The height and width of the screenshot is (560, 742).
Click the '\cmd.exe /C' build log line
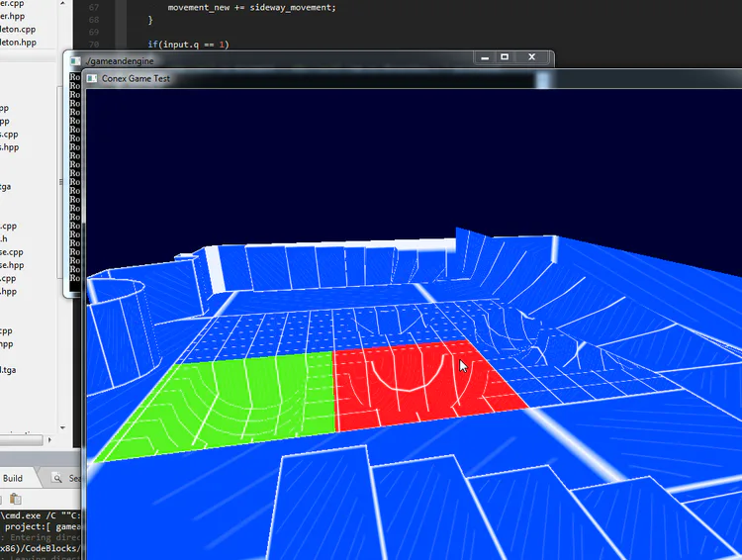pyautogui.click(x=41, y=515)
